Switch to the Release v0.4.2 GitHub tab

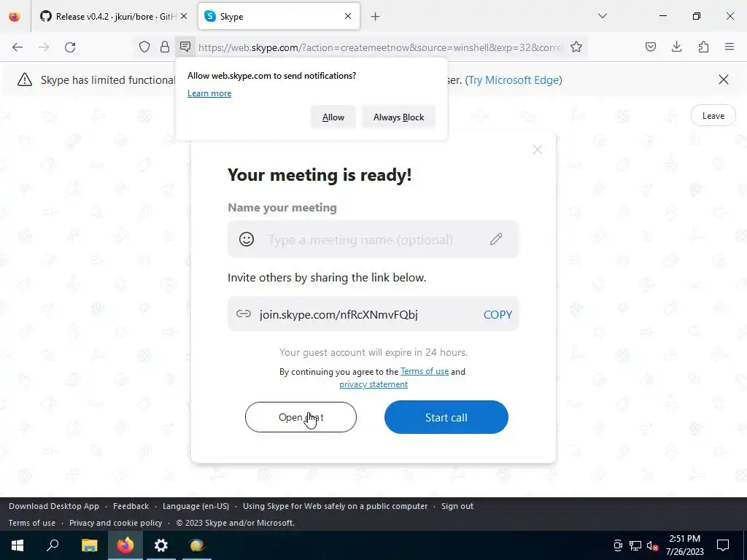[108, 16]
